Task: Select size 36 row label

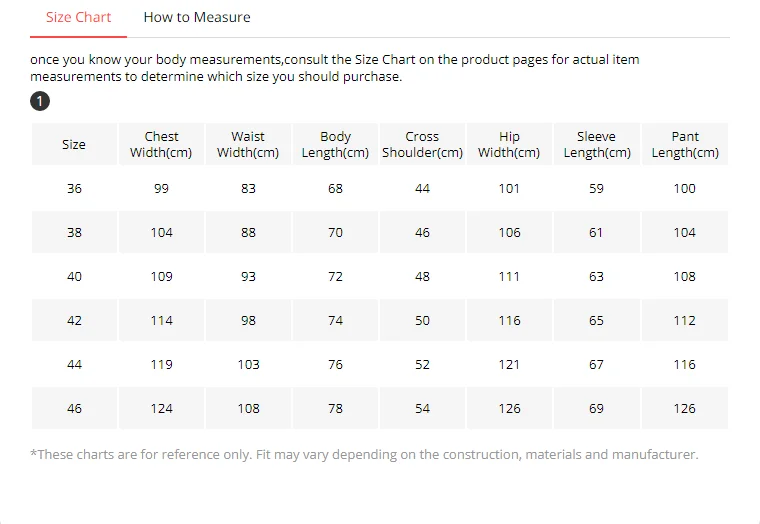Action: tap(74, 188)
